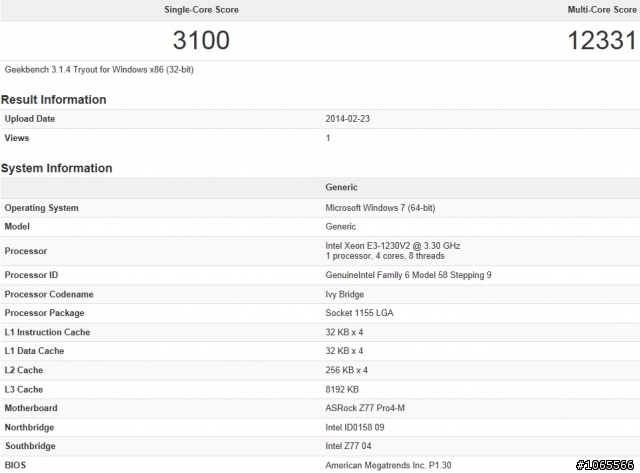Click the Processor Package label

[44, 313]
